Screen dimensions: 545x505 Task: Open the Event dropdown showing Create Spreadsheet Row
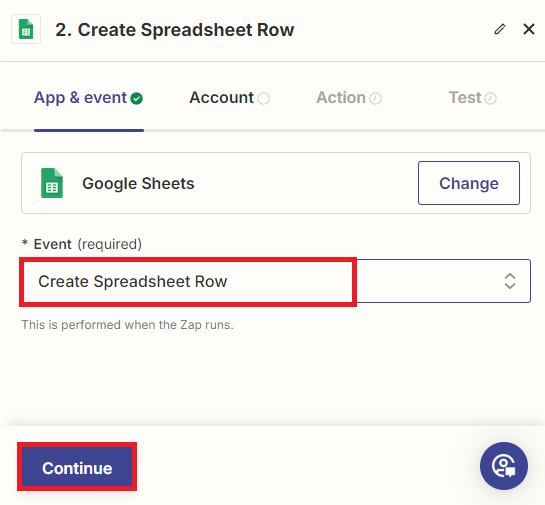tap(276, 281)
